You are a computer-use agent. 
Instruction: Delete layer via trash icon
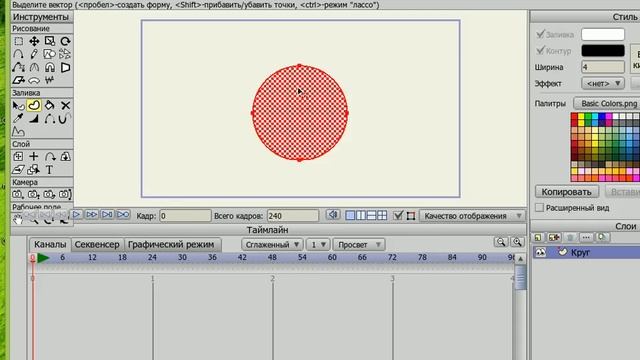(570, 238)
